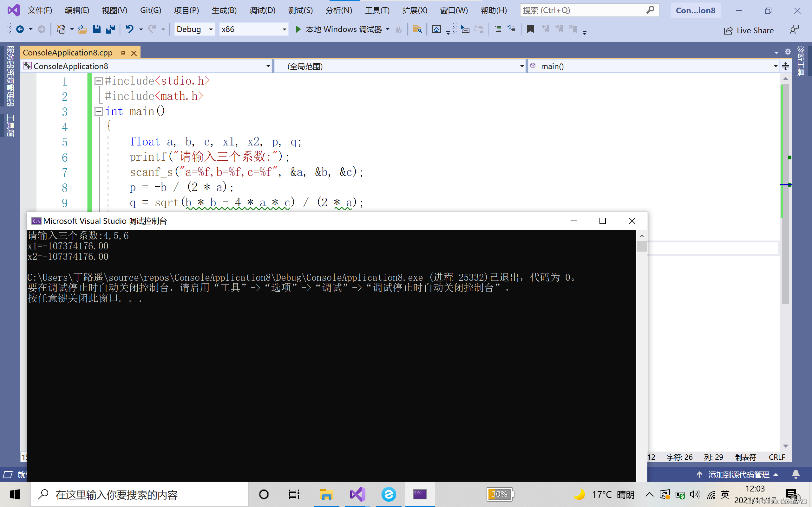Click the Open File folder icon
Viewport: 812px width, 507px height.
click(x=82, y=29)
